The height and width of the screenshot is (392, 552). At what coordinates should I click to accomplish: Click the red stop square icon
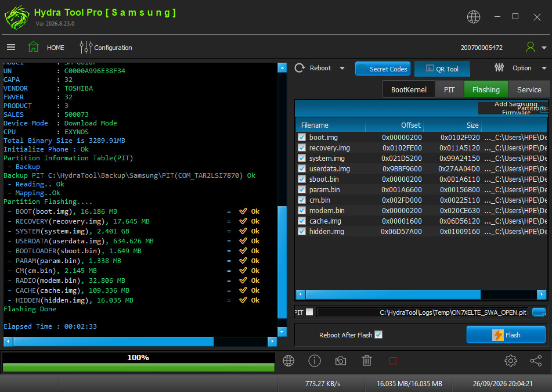pyautogui.click(x=393, y=361)
